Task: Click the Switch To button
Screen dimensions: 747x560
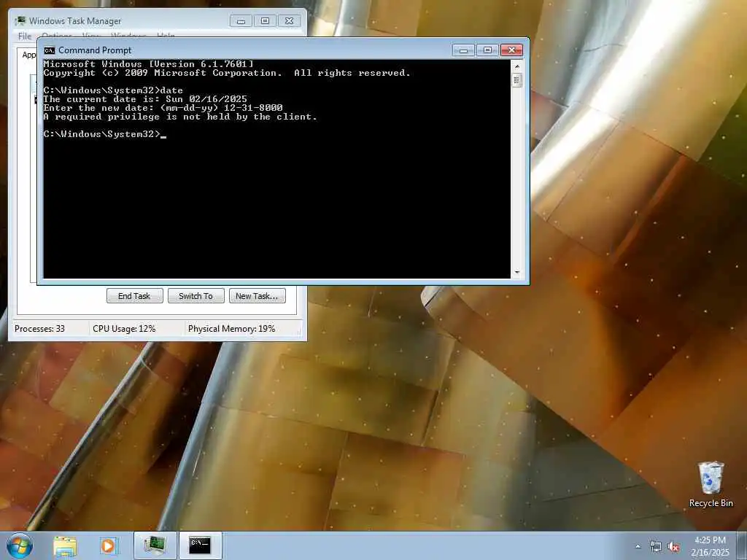Action: [x=196, y=296]
